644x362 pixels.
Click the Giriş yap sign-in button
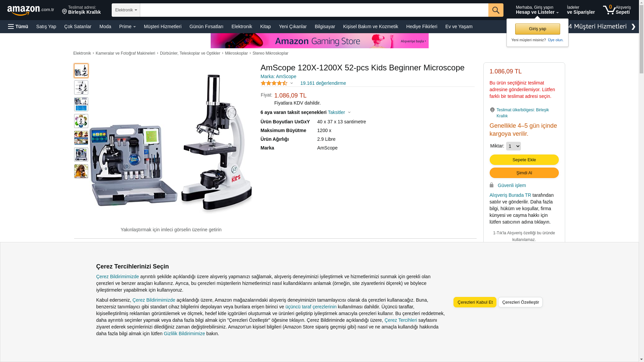[537, 29]
